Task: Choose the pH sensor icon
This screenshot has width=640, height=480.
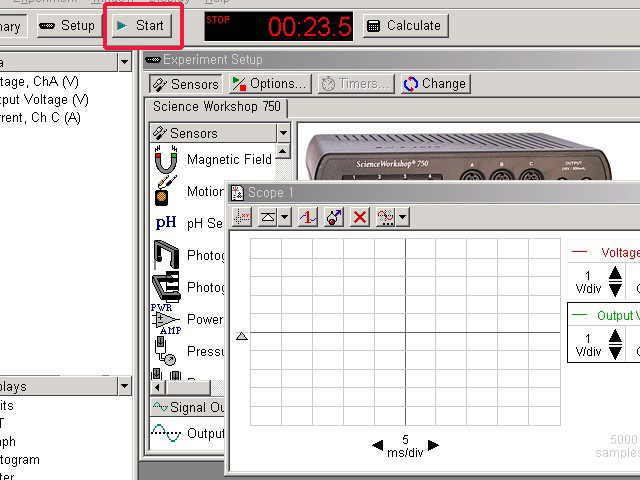Action: point(165,223)
